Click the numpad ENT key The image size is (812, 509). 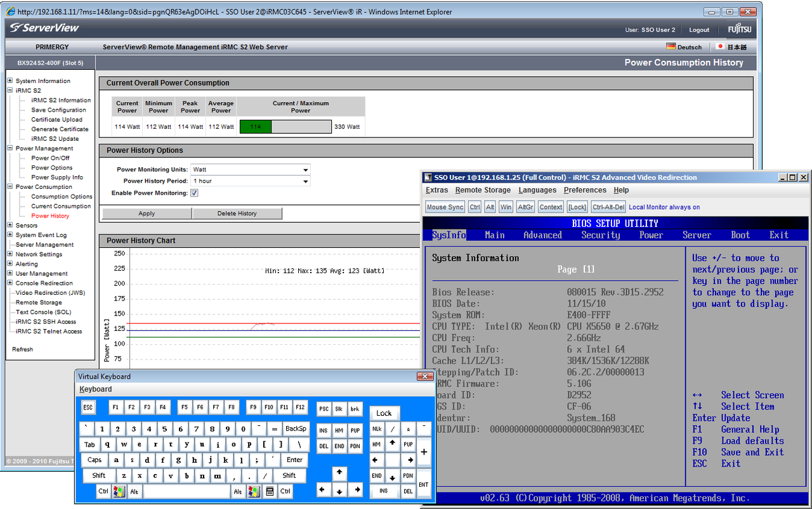point(424,484)
